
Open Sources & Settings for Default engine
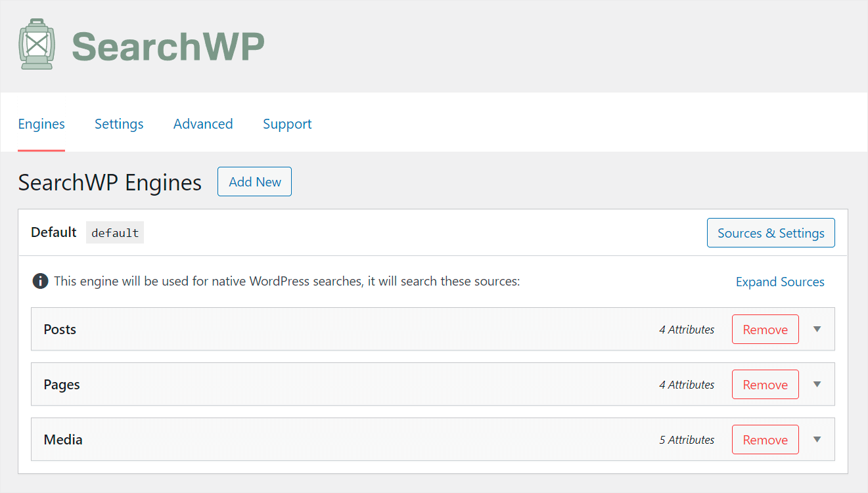(771, 233)
